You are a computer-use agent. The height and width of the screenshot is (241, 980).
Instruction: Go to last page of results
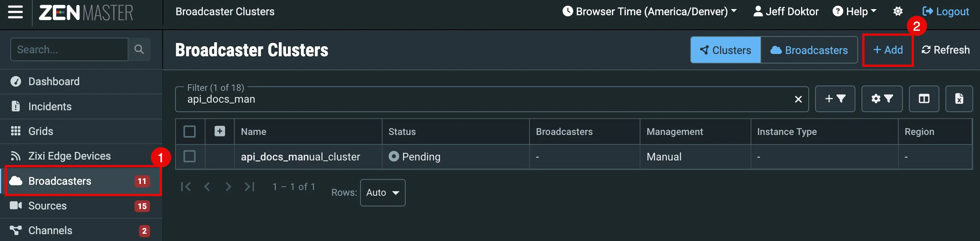tap(250, 187)
